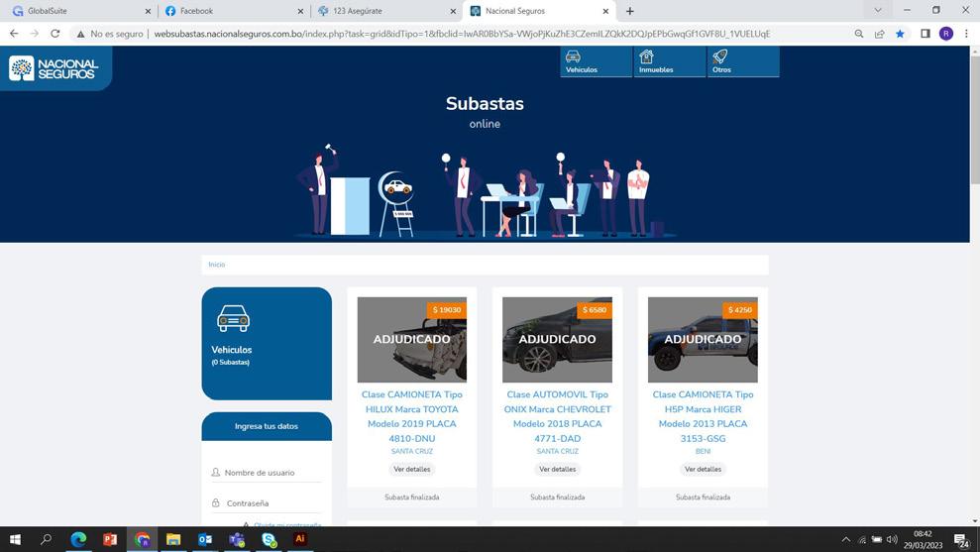Screen dimensions: 980x552
Task: Open the browser zoom magnifier icon
Action: [859, 34]
